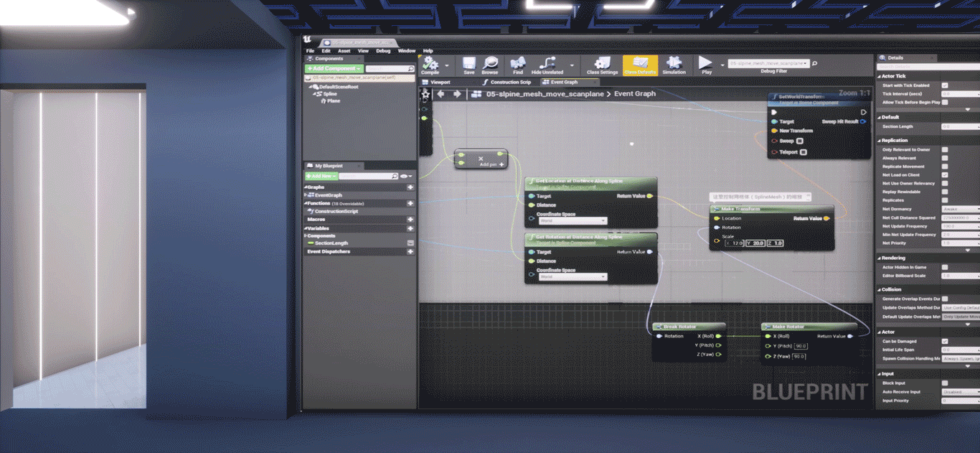Save the blueprint with the Save icon

468,65
